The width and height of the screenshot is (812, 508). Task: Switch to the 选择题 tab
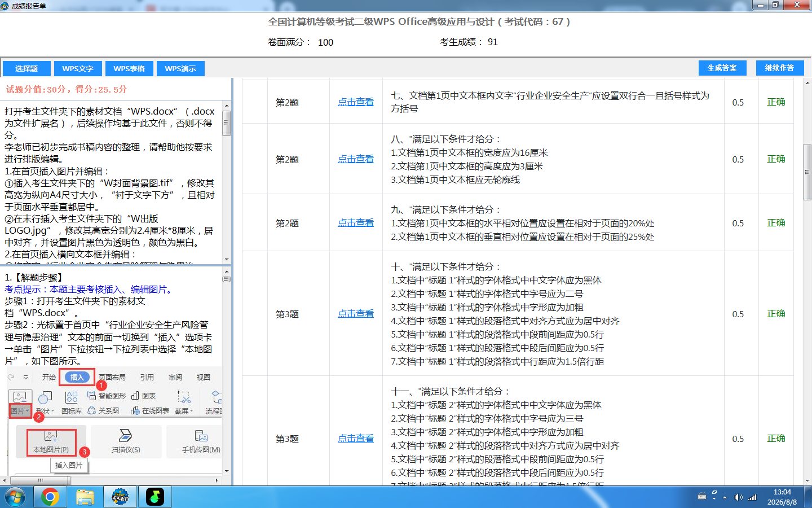(x=26, y=68)
